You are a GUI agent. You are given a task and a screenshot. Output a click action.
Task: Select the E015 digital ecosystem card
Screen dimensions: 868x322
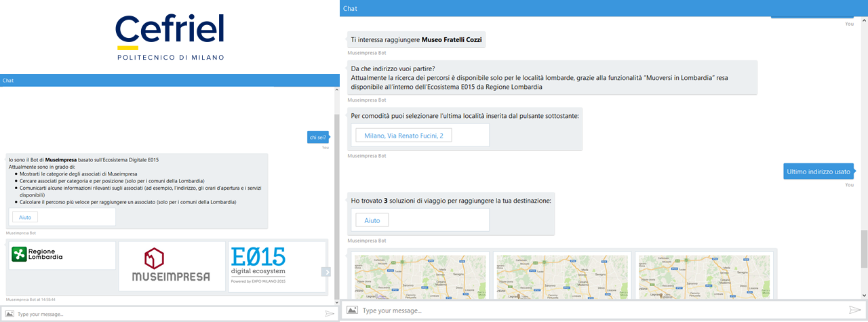(x=275, y=266)
